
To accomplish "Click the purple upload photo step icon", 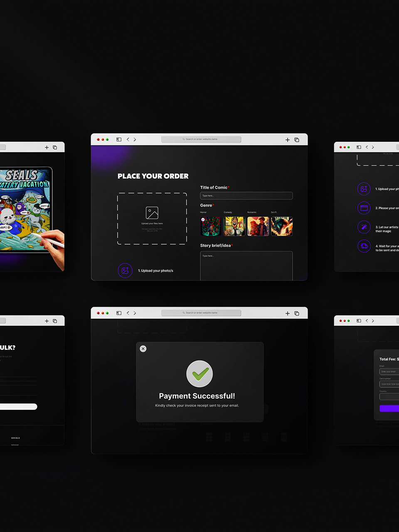I will point(125,271).
